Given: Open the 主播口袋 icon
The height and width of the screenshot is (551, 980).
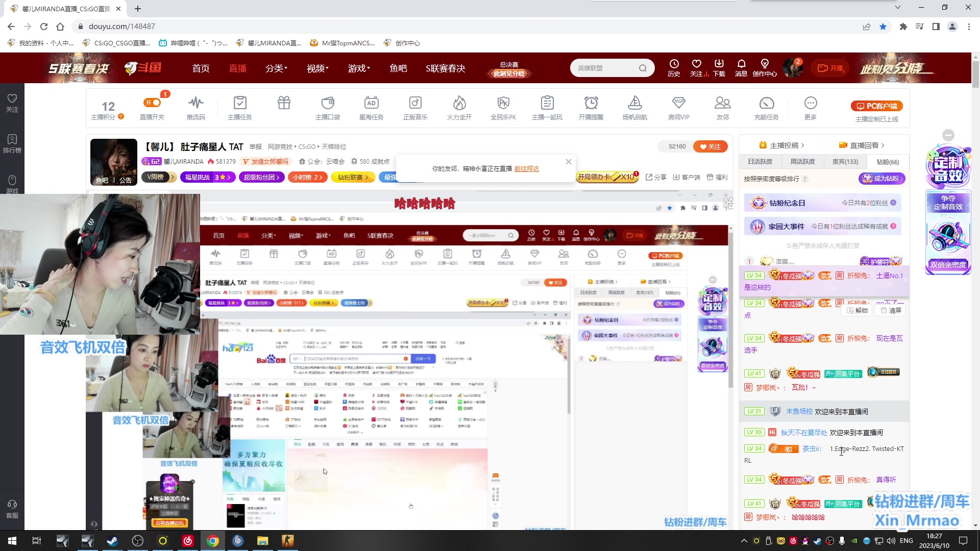Looking at the screenshot, I should point(328,103).
